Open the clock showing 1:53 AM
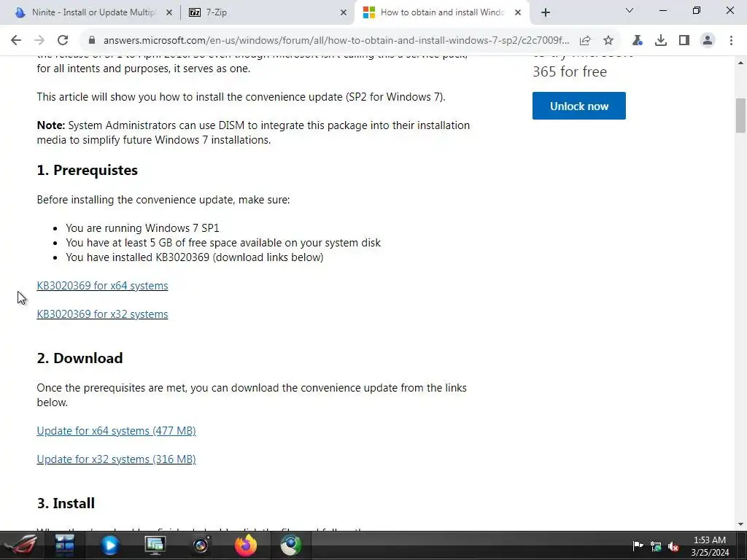 [710, 546]
